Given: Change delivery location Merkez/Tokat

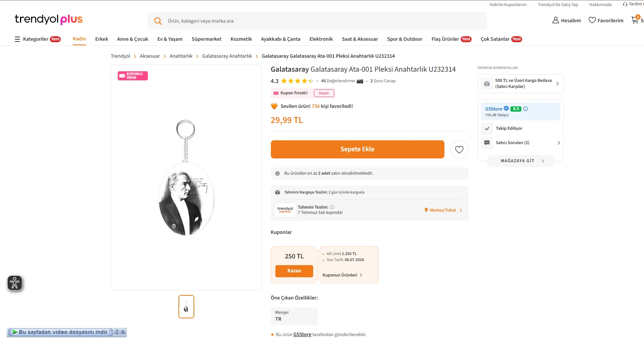Looking at the screenshot, I should (443, 210).
